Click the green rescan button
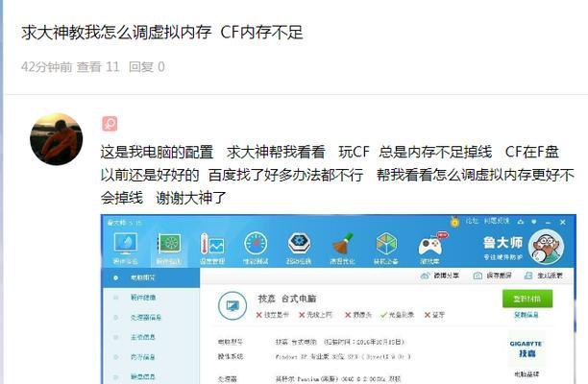The height and width of the screenshot is (384, 588). (527, 299)
